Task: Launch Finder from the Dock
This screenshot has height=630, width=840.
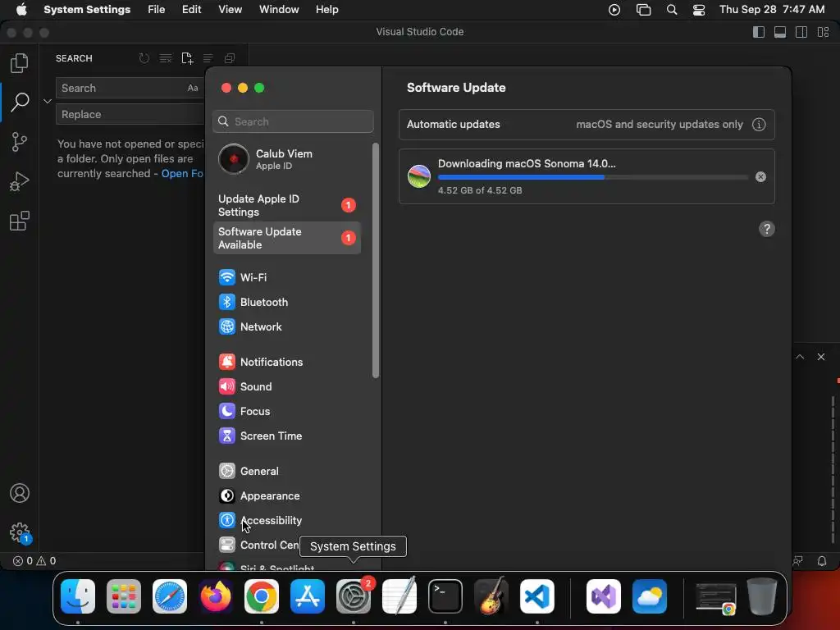Action: click(78, 596)
